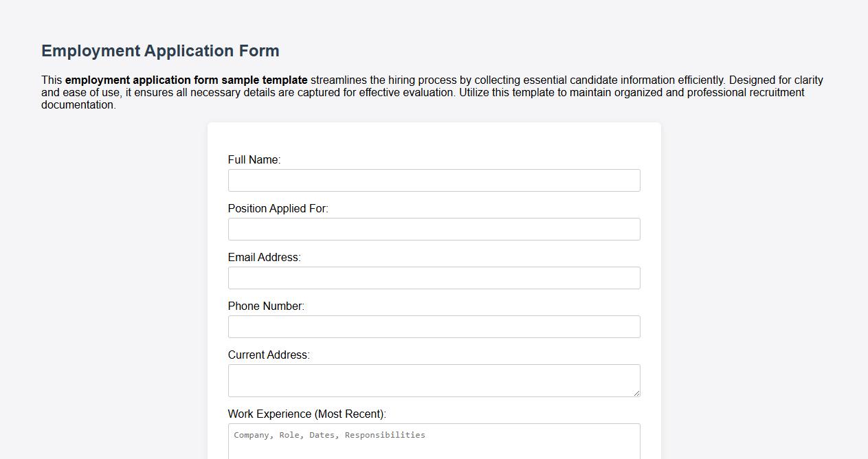Screen dimensions: 868x459
Task: Click the bold employment application form sample template text
Action: (186, 80)
